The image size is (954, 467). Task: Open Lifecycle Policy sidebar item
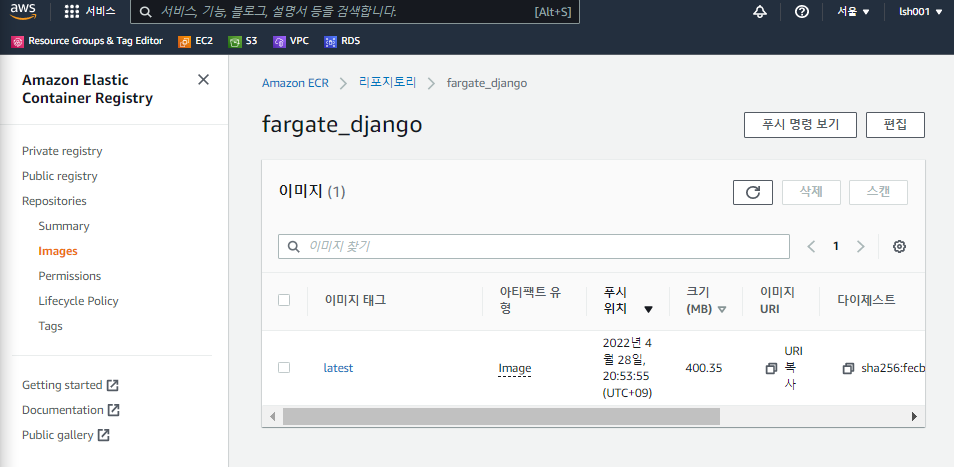point(78,300)
